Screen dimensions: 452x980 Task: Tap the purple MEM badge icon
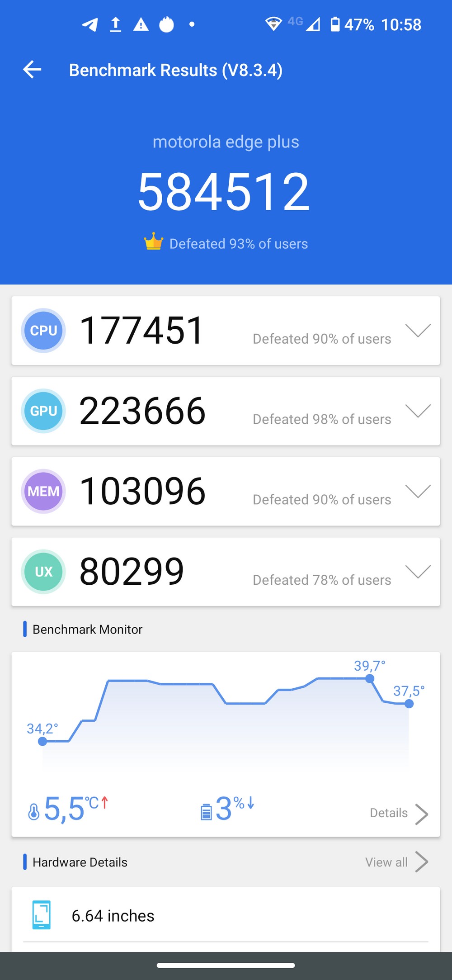tap(43, 491)
